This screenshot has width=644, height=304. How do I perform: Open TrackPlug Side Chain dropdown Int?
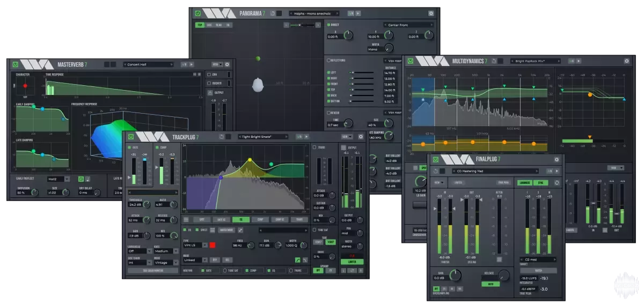click(x=139, y=262)
